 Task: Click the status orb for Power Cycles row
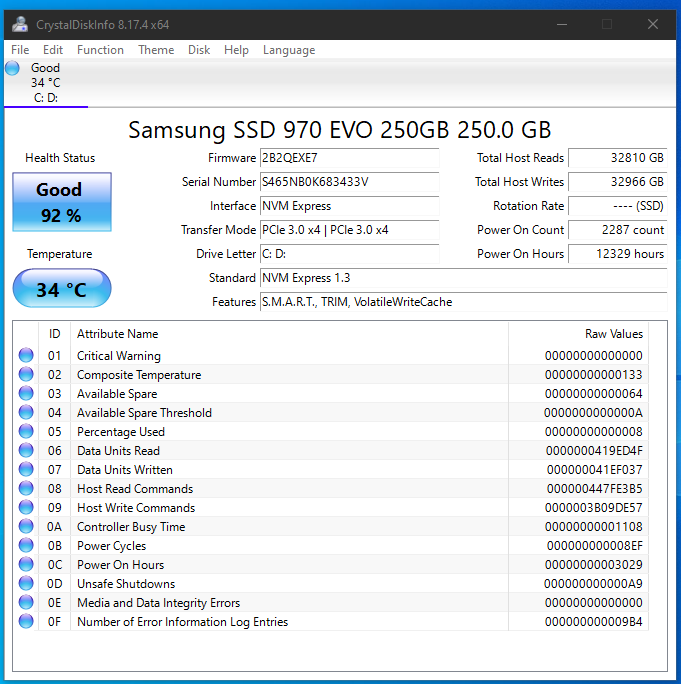click(x=26, y=545)
